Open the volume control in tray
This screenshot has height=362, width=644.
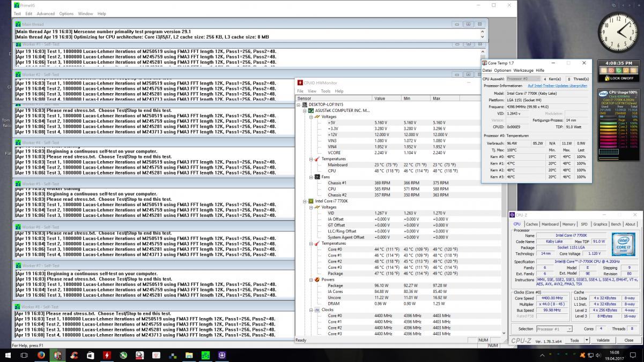[598, 355]
